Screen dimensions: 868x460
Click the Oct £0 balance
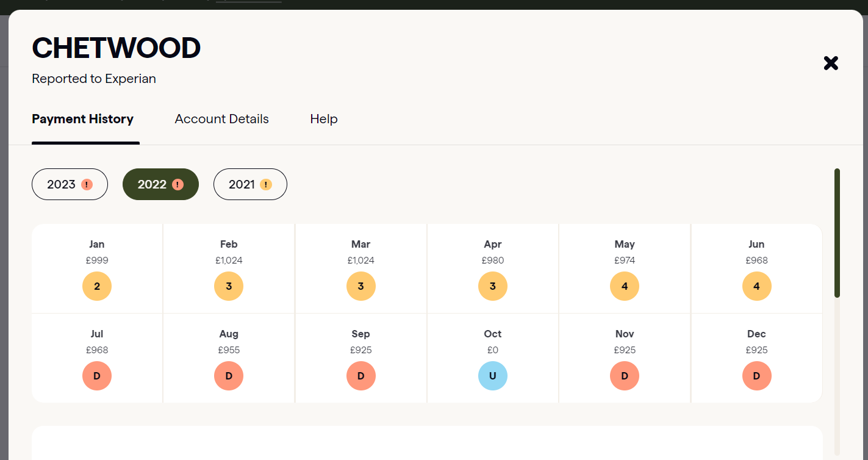point(493,350)
